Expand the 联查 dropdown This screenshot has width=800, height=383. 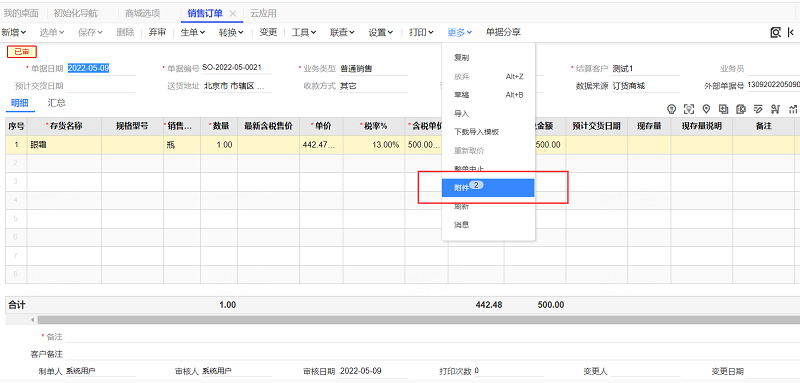pyautogui.click(x=342, y=33)
